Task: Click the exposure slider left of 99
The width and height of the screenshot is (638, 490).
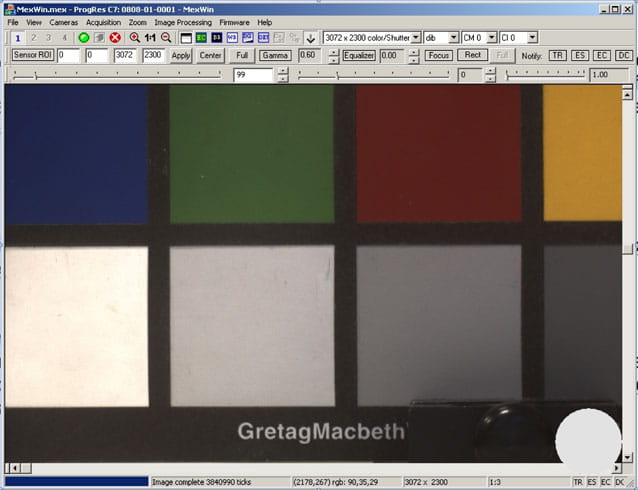Action: (120, 75)
